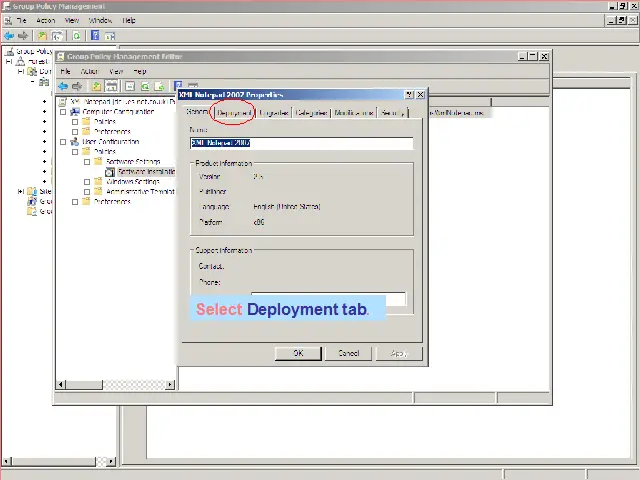Viewport: 640px width, 480px height.
Task: Open Action menu in Management Editor
Action: tap(89, 71)
